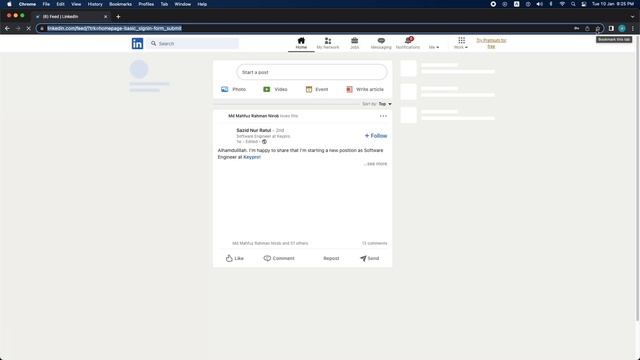Focus the LinkedIn search field
This screenshot has height=360, width=640.
pos(193,43)
